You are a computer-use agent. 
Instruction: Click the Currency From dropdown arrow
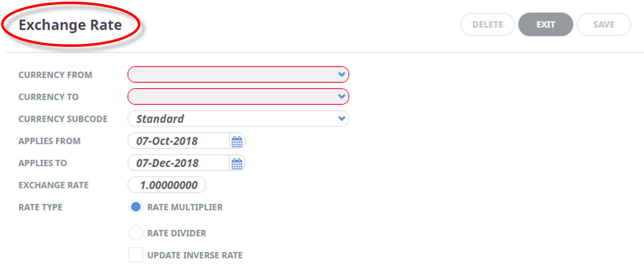tap(342, 75)
